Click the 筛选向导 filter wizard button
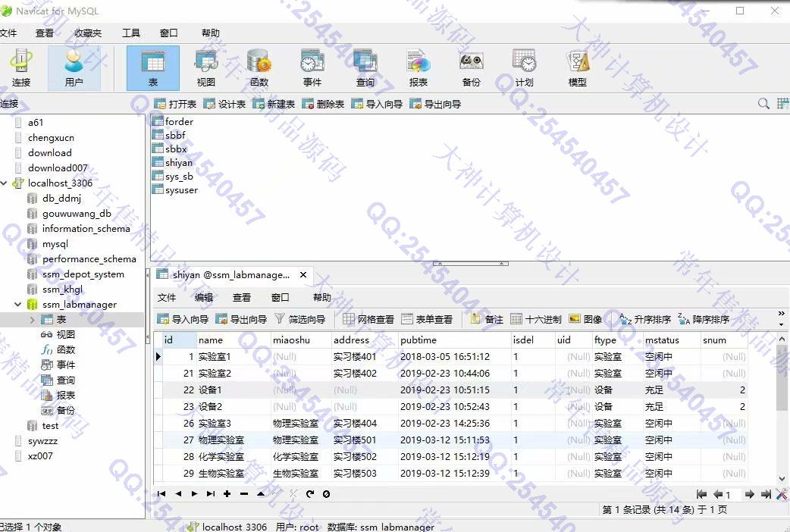790x532 pixels. (299, 319)
